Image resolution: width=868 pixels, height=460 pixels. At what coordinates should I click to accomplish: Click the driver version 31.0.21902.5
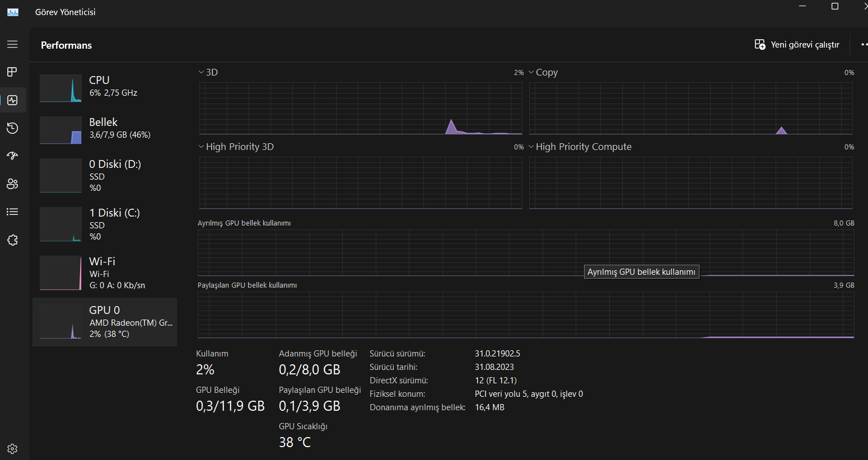[x=497, y=354]
